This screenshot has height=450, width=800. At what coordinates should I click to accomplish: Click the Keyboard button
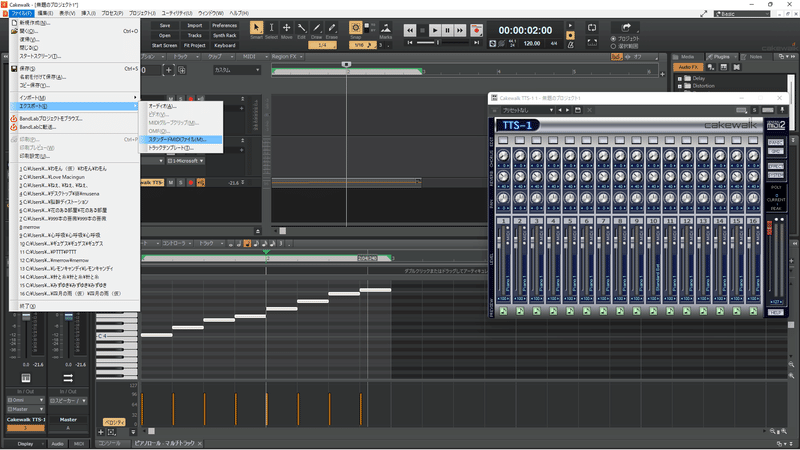[x=224, y=45]
